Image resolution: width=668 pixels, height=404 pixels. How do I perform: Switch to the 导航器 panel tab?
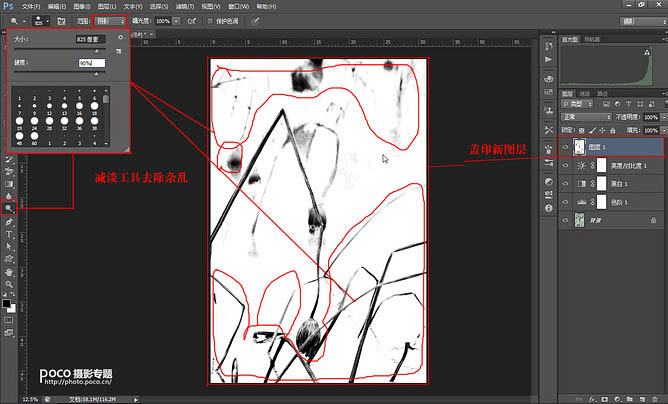coord(592,39)
